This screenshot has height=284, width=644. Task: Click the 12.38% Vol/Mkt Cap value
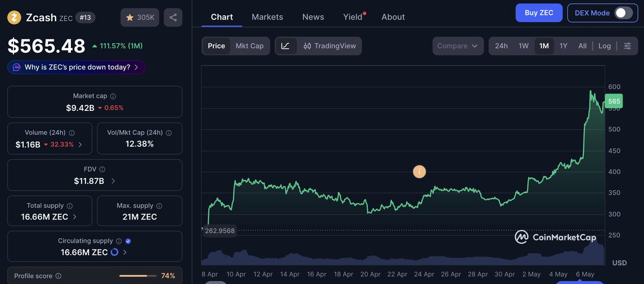(x=140, y=144)
